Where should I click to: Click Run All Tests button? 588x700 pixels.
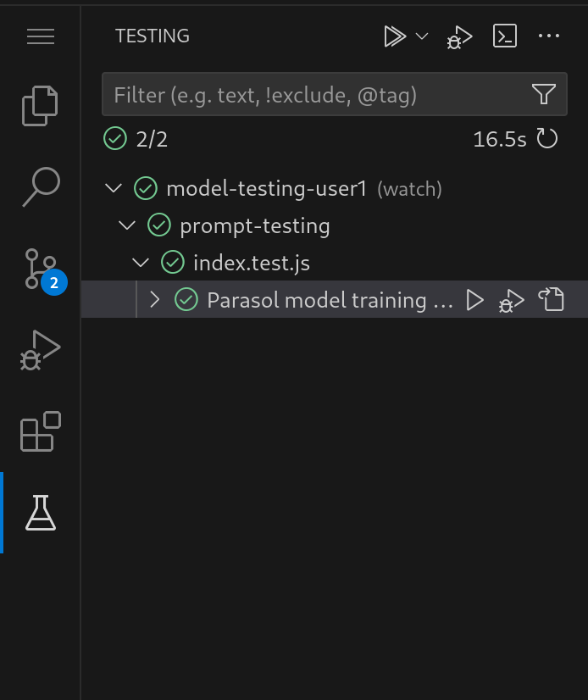click(394, 36)
